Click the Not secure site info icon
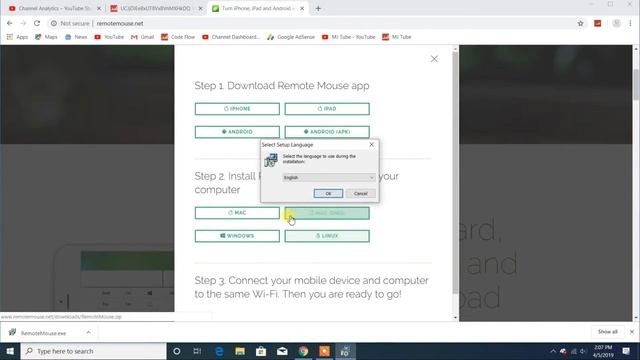Screen dimensions: 640x360 point(53,23)
